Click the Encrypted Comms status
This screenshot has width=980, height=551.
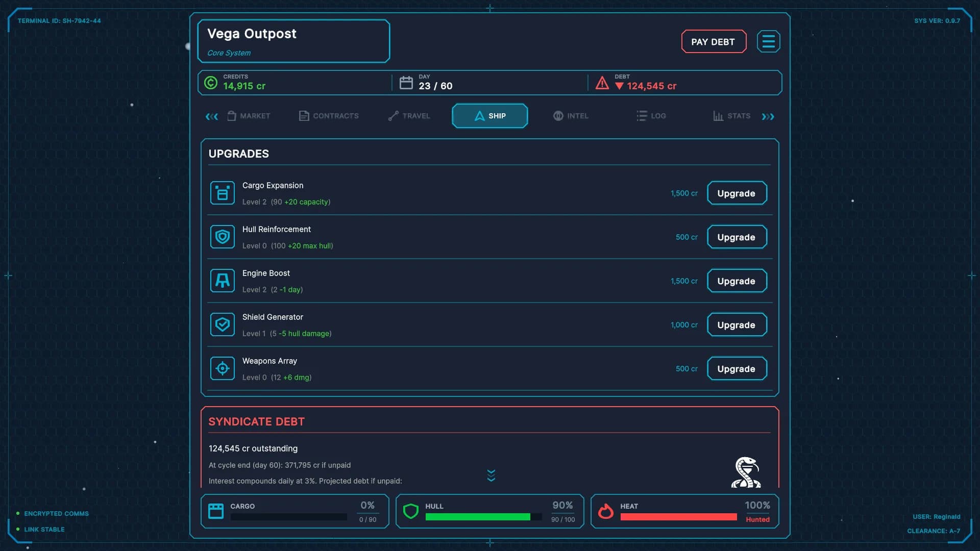click(x=53, y=514)
